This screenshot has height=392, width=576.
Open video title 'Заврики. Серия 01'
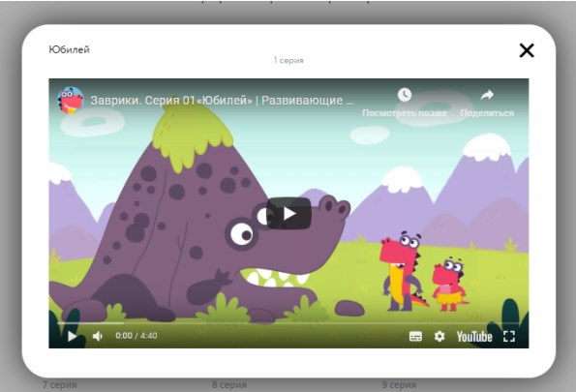[x=222, y=101]
